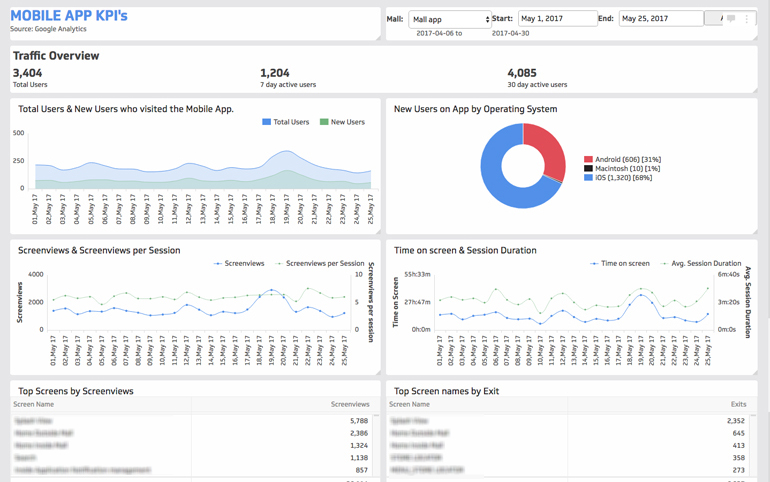This screenshot has height=482, width=770.
Task: Grab resize handle of title widget
Action: [x=377, y=37]
